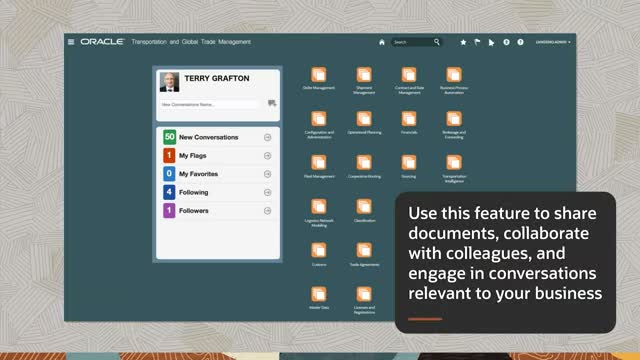
Task: Click the pointer-shaped icon in the header
Action: click(x=491, y=42)
